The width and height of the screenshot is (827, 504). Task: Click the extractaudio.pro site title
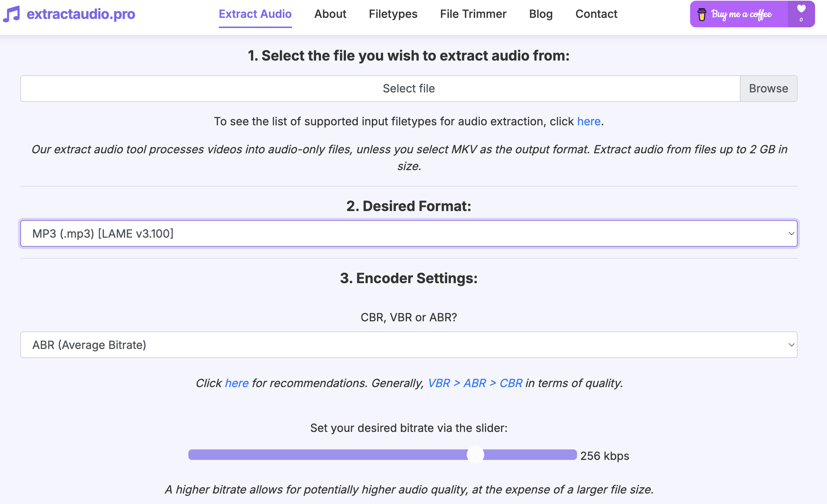tap(81, 14)
